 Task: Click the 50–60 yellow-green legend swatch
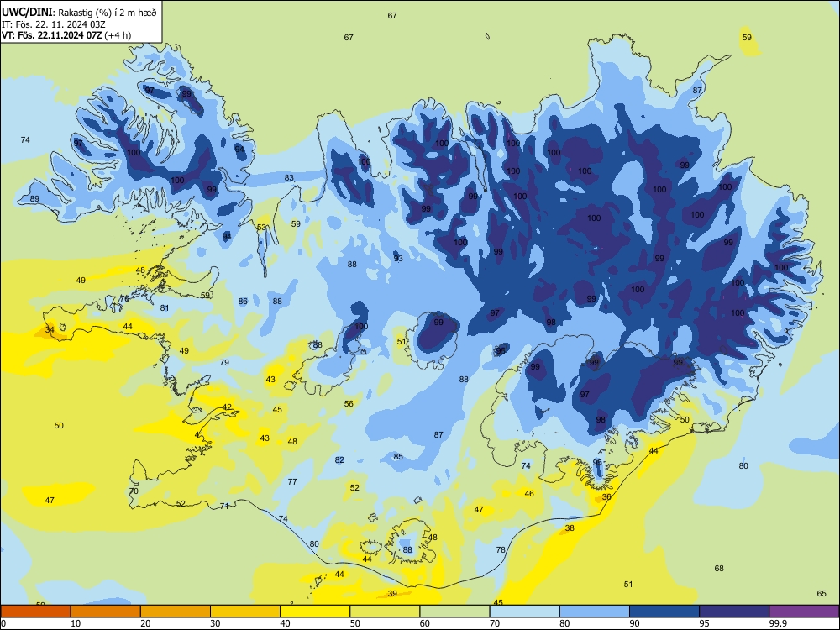[385, 612]
